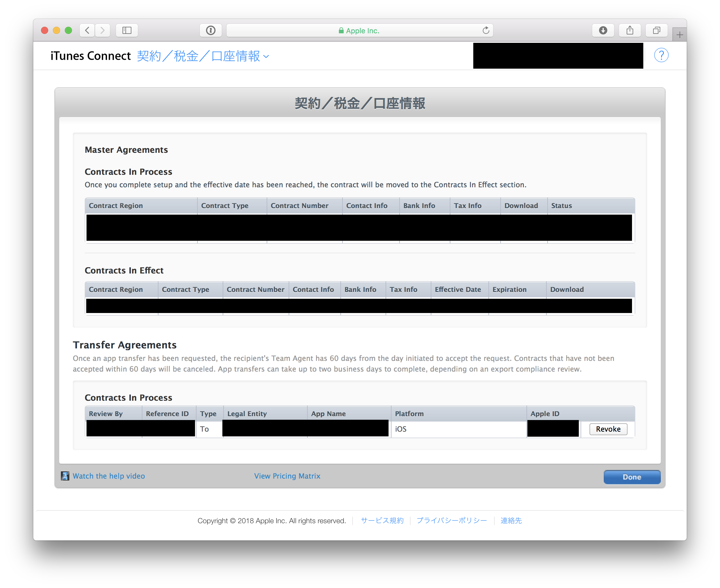Show all tabs overview icon
This screenshot has width=720, height=588.
pyautogui.click(x=656, y=31)
